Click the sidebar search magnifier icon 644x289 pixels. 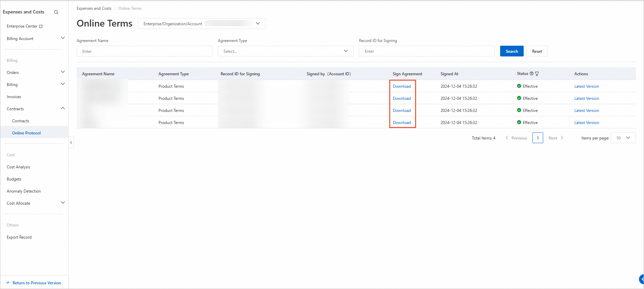point(56,12)
